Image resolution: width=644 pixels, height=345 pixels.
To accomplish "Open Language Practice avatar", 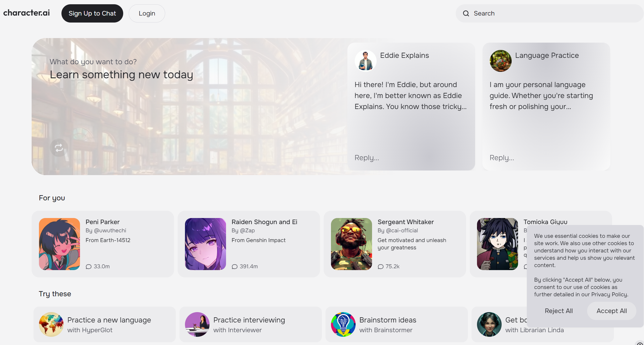I will click(500, 61).
